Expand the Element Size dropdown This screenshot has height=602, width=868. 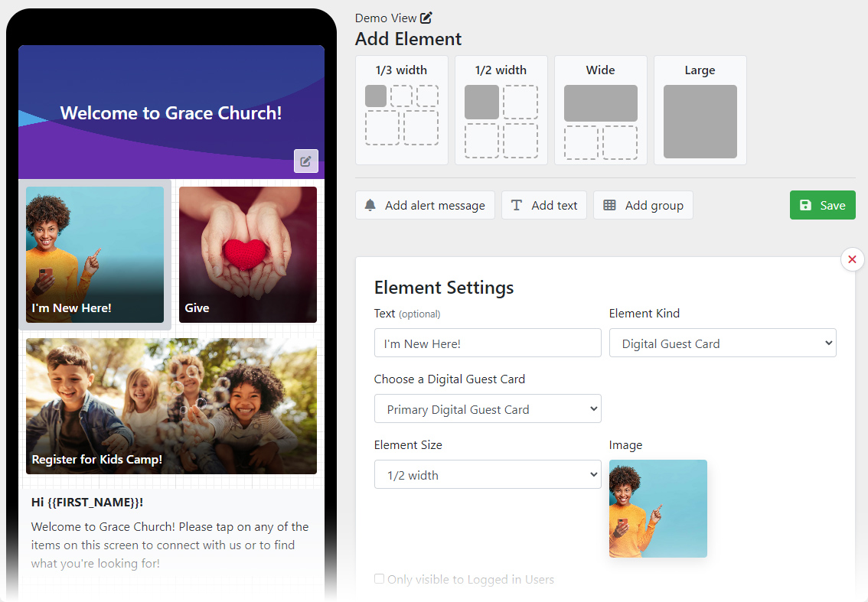click(x=488, y=475)
